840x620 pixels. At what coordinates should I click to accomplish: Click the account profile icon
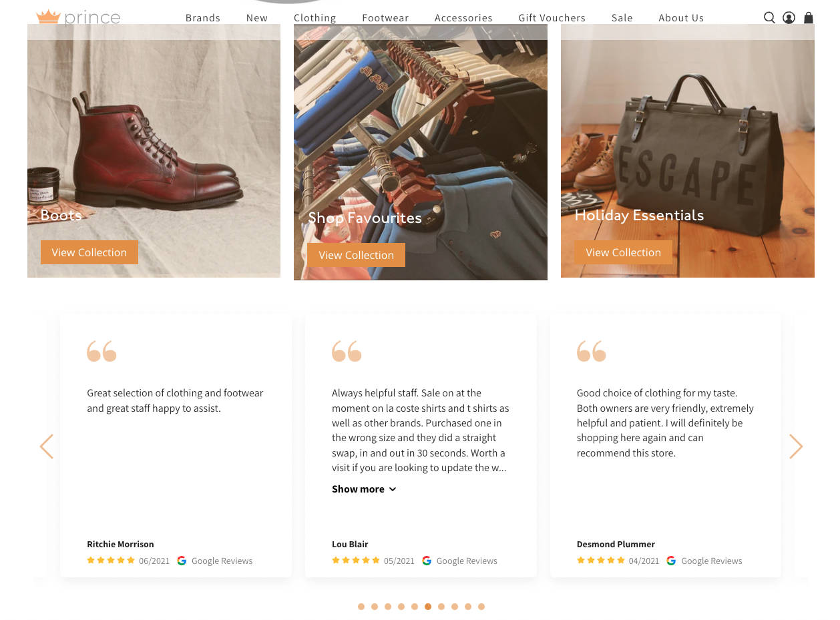789,18
